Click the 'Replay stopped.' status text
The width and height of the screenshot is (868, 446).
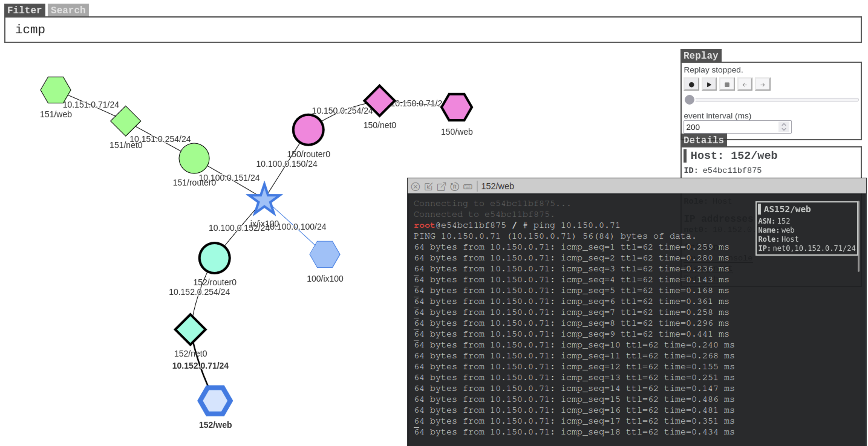tap(713, 70)
